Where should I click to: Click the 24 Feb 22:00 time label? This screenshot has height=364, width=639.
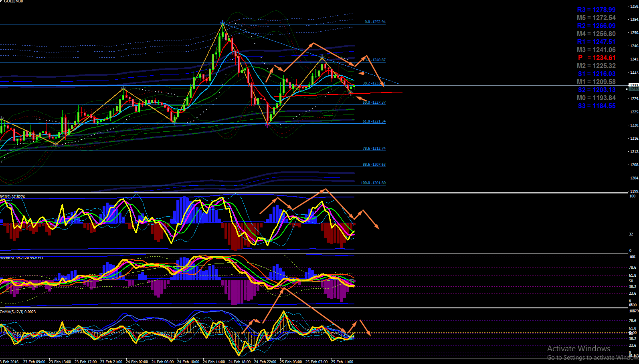(x=265, y=362)
